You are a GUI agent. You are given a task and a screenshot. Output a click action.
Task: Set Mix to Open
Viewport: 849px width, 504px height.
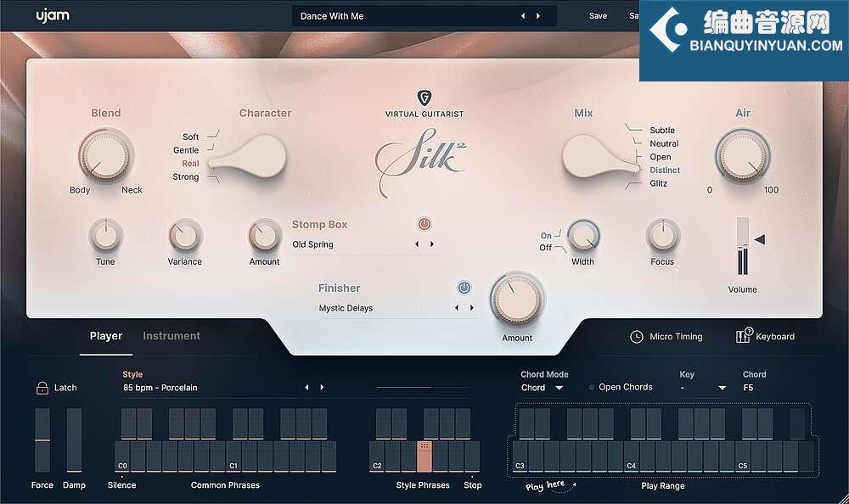[x=661, y=157]
